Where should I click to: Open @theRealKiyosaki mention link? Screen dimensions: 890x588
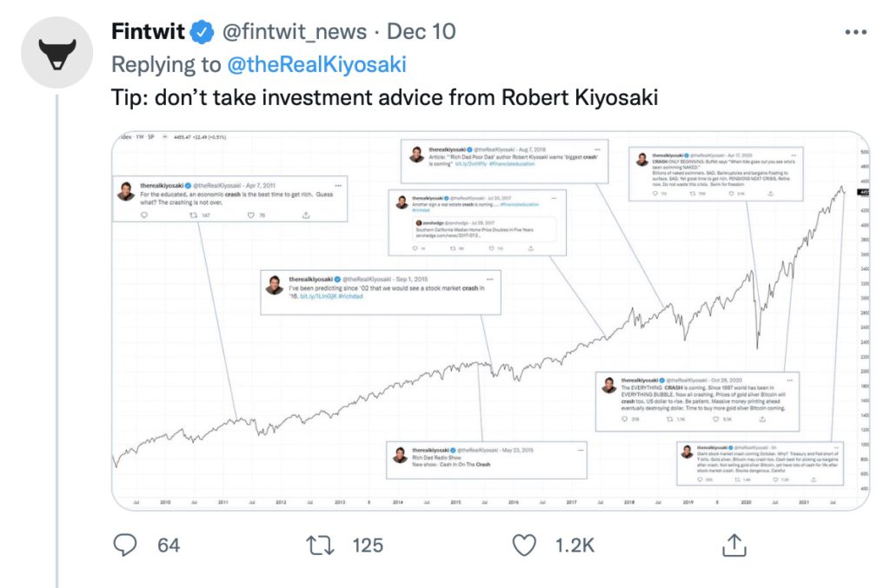[x=316, y=64]
